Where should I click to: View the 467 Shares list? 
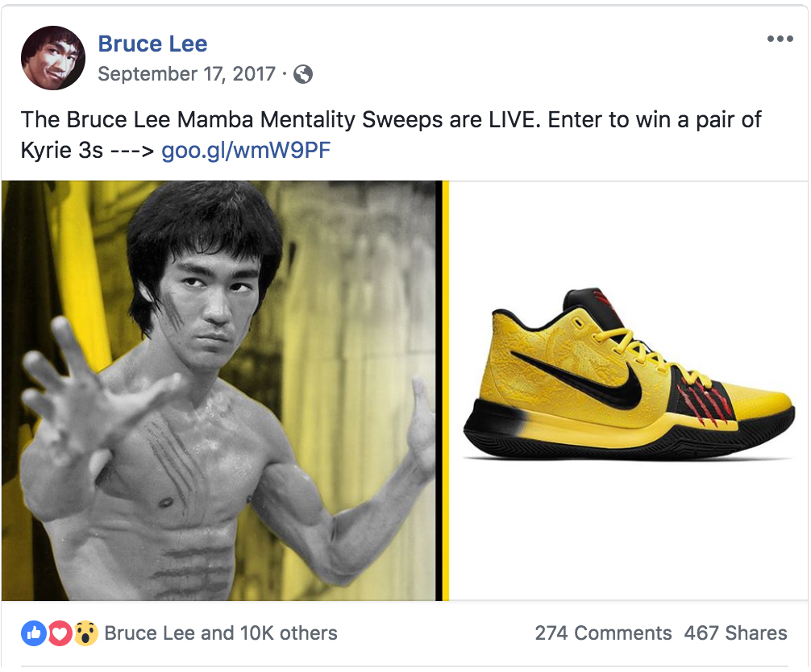click(x=735, y=633)
